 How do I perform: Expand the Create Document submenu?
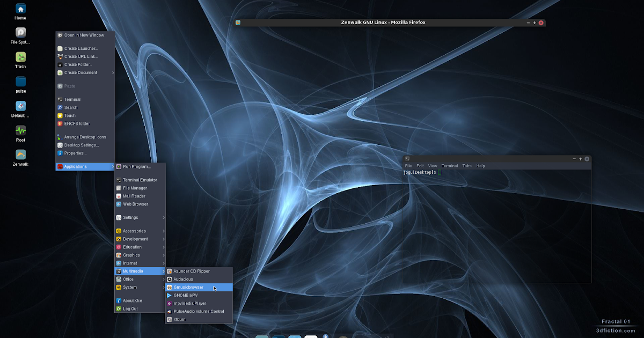[x=79, y=72]
